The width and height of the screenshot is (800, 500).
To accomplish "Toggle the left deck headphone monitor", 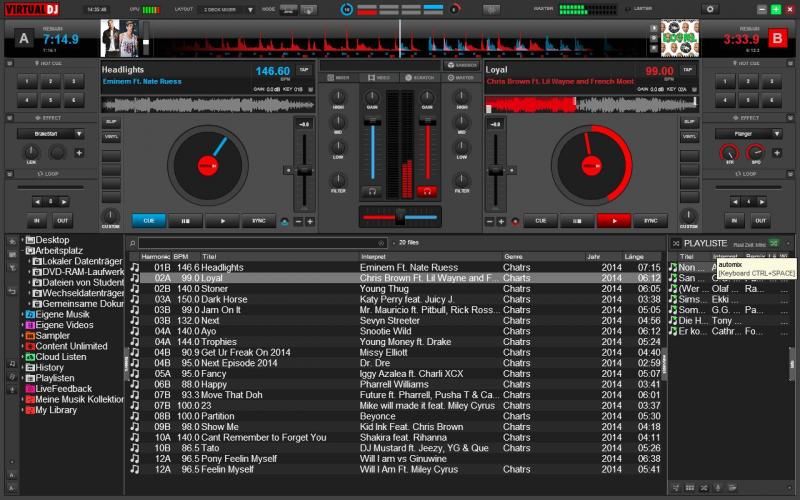I will tap(372, 190).
